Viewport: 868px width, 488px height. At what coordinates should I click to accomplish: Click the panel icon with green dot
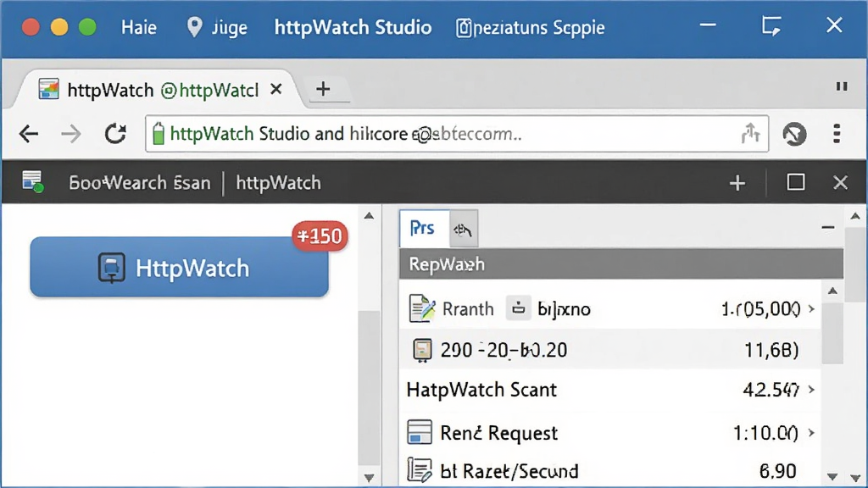tap(32, 181)
